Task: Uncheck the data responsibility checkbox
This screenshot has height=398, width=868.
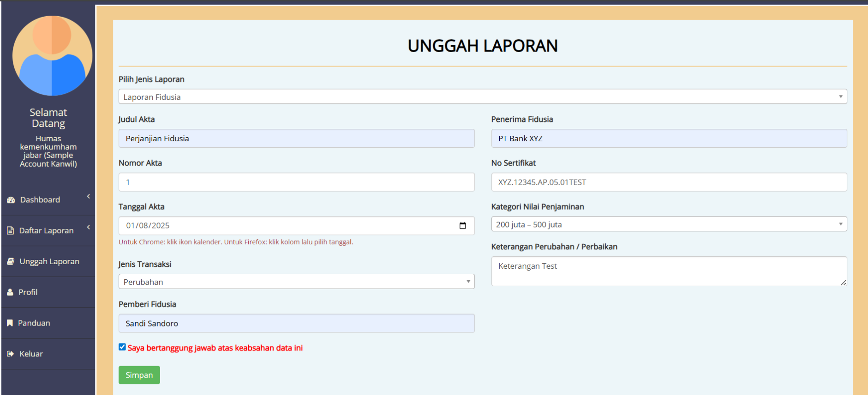Action: tap(122, 347)
